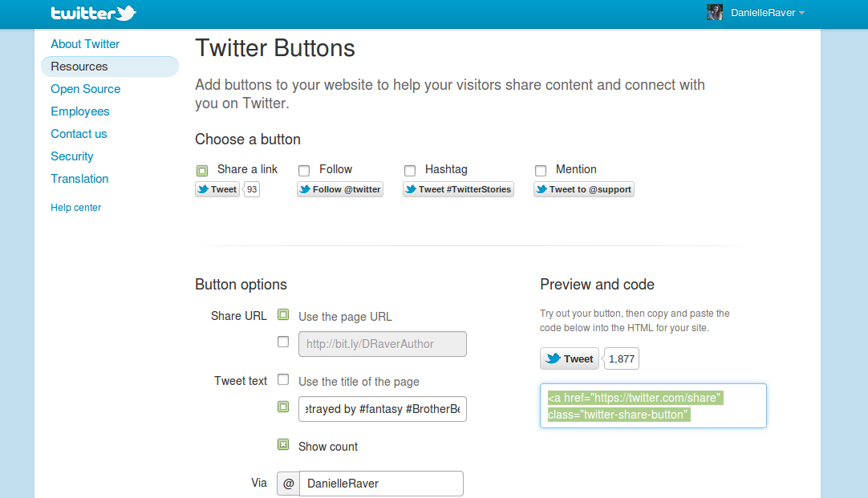Enable Use the page URL option
This screenshot has width=868, height=498.
click(x=283, y=315)
